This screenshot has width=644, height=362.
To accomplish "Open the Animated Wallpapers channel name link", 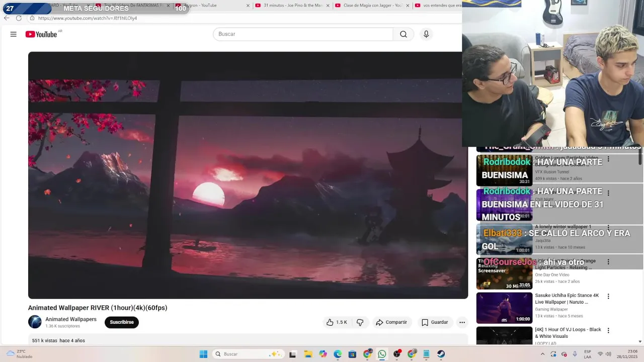I will point(71,319).
